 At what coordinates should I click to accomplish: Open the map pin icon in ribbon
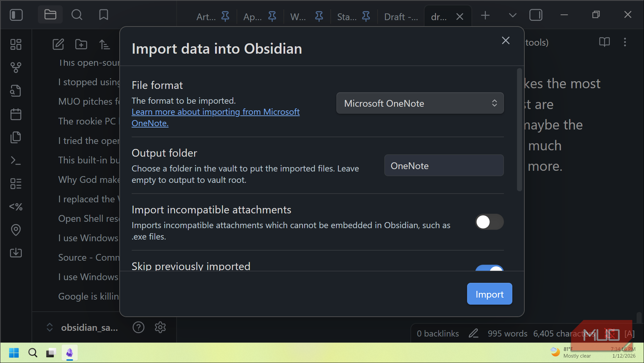point(16,230)
